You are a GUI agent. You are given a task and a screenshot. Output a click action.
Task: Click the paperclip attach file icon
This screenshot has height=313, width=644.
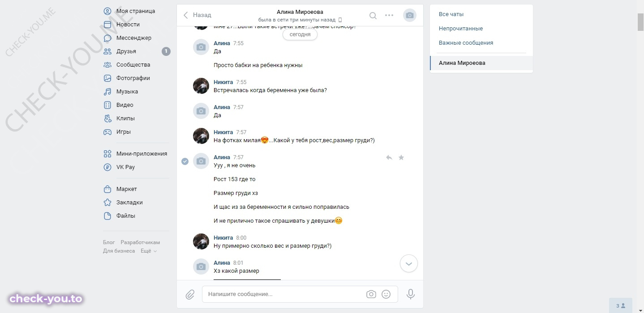click(190, 294)
